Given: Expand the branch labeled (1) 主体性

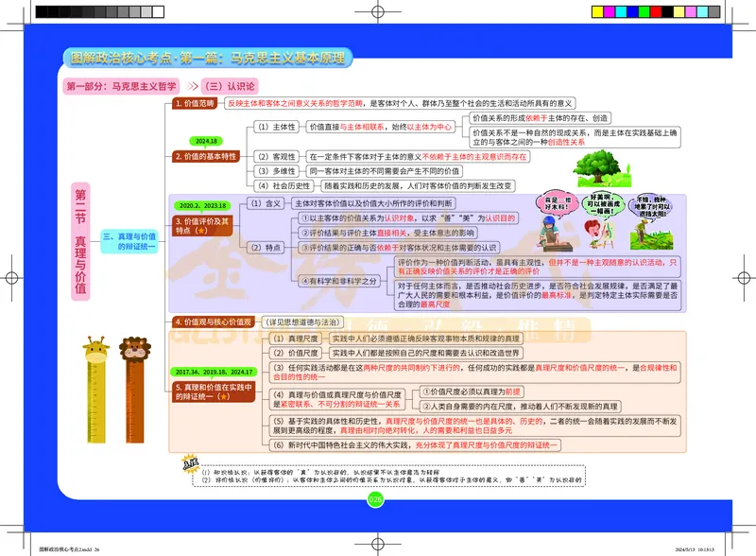Looking at the screenshot, I should (276, 128).
